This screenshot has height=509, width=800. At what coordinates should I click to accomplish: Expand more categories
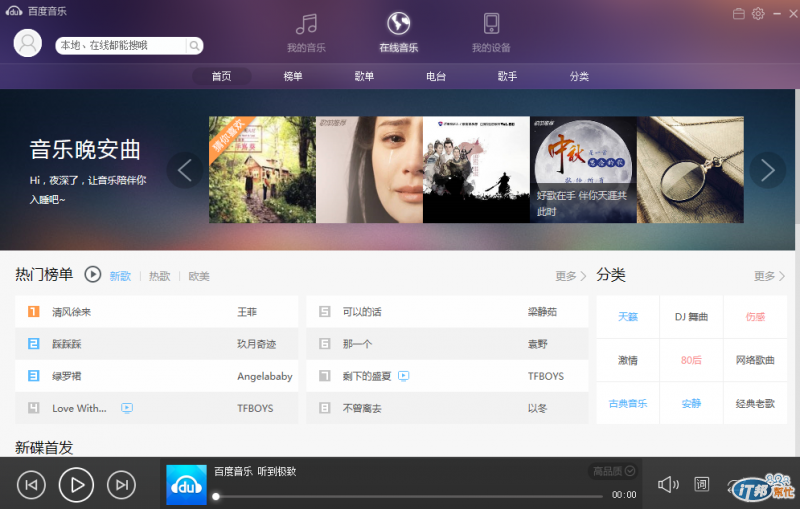point(769,276)
